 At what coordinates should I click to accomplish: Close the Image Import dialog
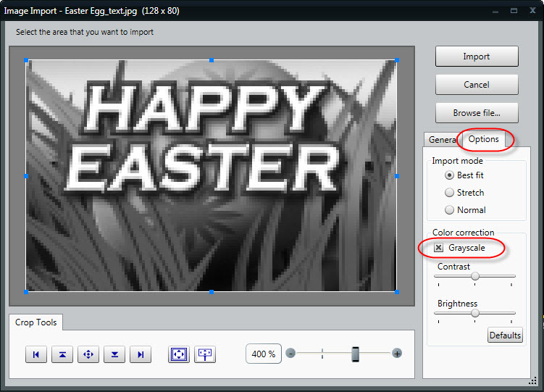pos(533,10)
